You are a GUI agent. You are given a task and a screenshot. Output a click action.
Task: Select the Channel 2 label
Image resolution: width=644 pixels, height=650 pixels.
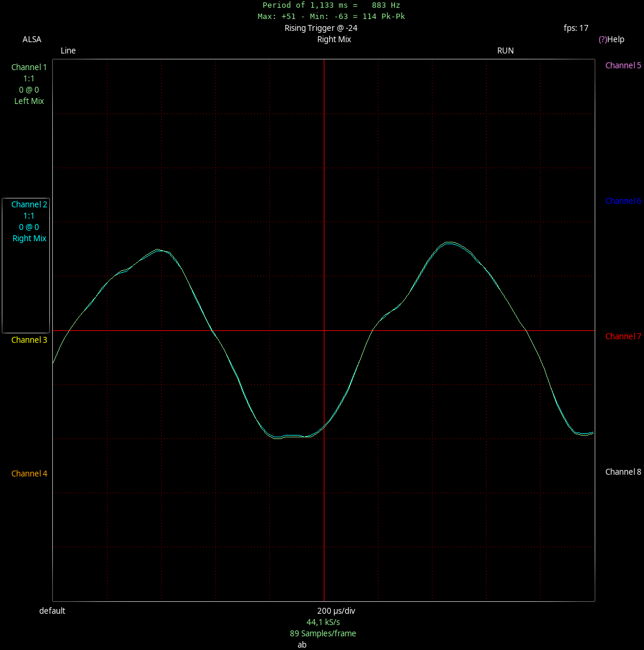coord(29,204)
